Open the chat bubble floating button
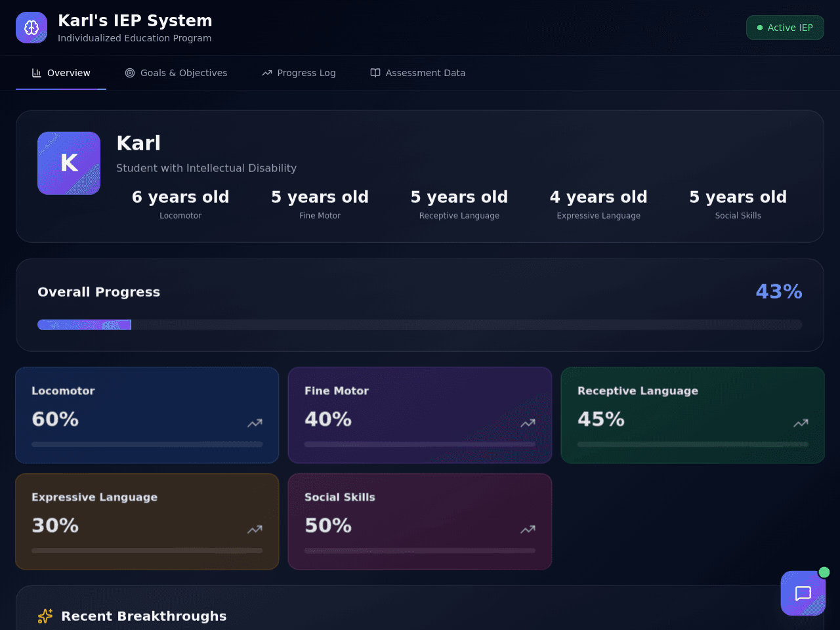 coord(803,593)
